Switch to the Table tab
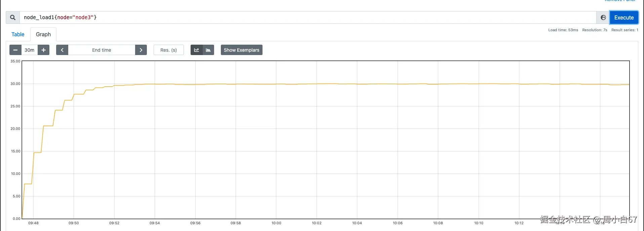This screenshot has height=231, width=644. click(18, 34)
